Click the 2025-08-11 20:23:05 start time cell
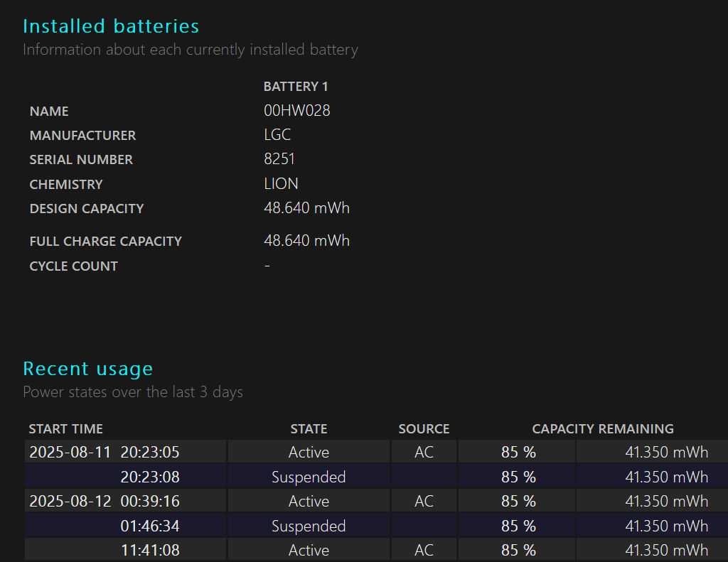728x562 pixels. [x=105, y=453]
